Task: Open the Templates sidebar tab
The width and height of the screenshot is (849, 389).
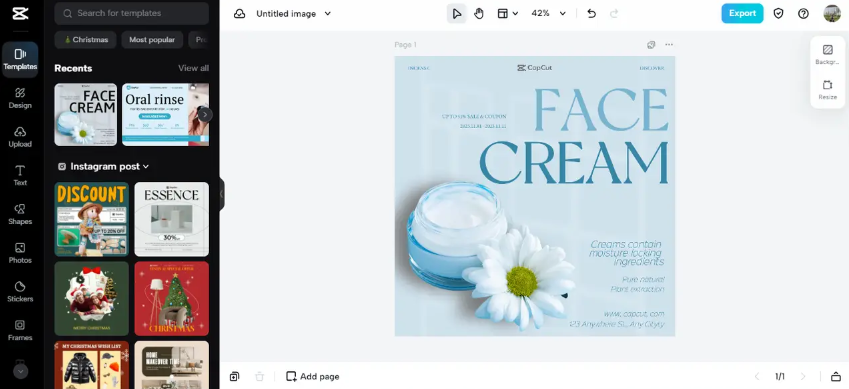Action: (x=20, y=59)
